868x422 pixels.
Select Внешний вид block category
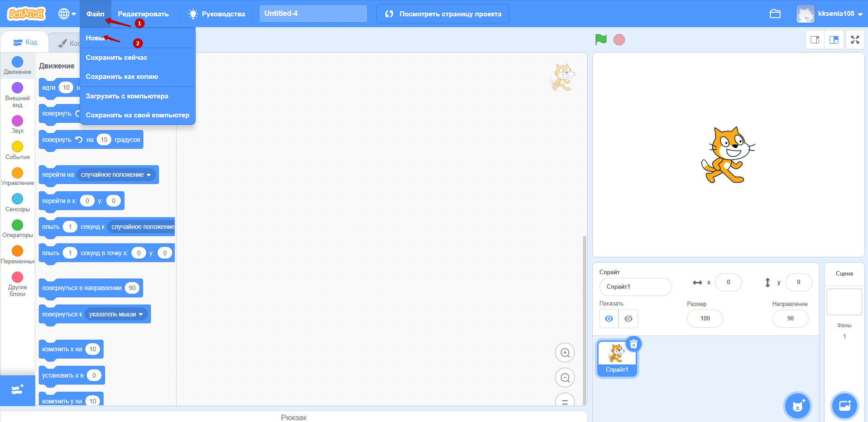(17, 95)
